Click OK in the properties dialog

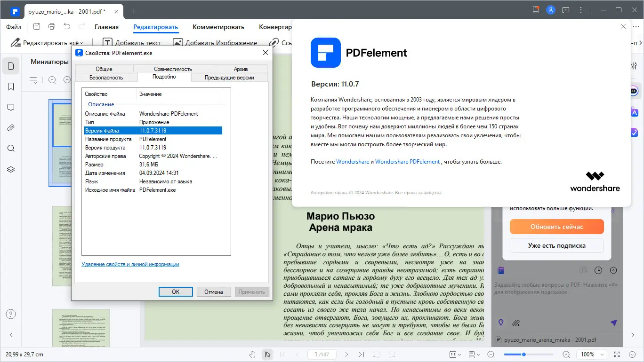[176, 291]
